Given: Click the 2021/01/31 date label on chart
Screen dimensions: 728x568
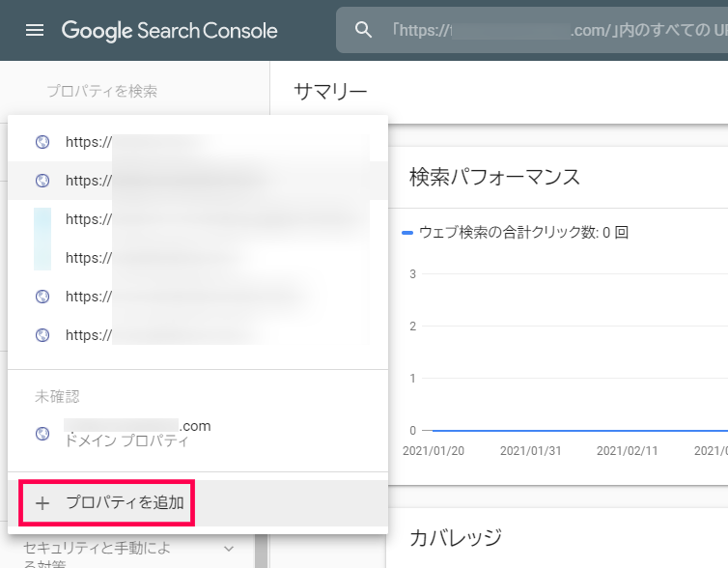Looking at the screenshot, I should [530, 450].
